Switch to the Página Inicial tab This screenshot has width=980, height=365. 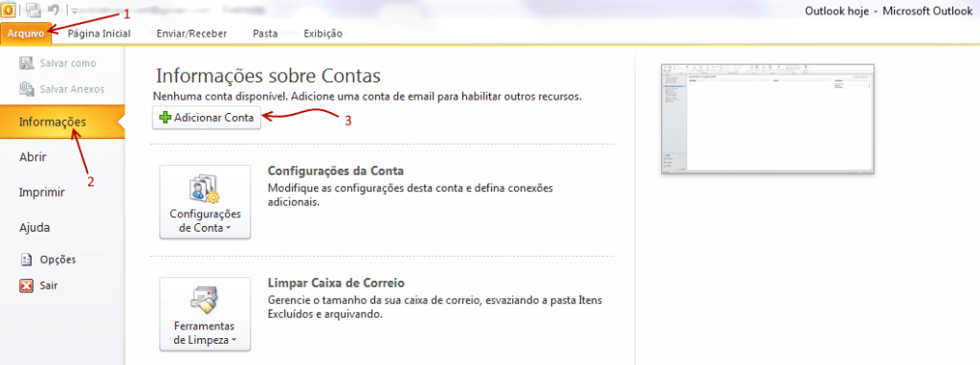coord(99,34)
